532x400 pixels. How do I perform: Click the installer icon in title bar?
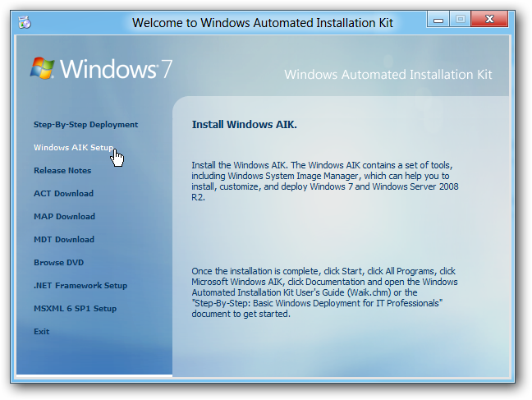point(25,23)
